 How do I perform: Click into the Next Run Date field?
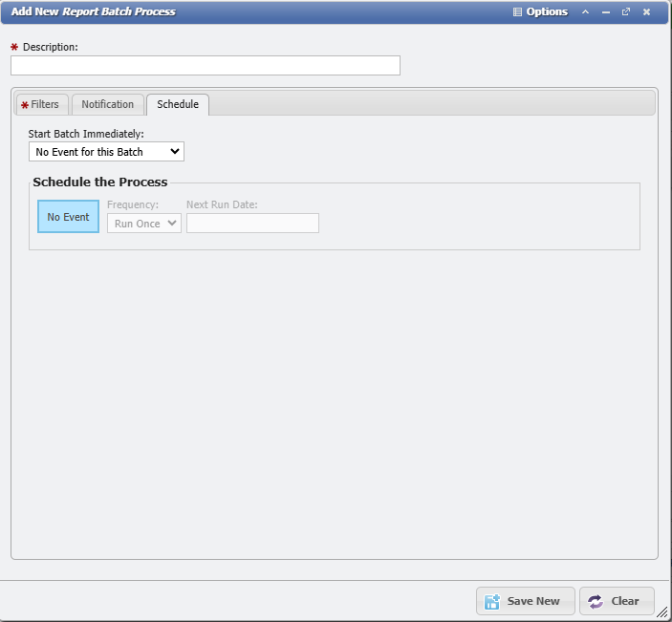(252, 224)
